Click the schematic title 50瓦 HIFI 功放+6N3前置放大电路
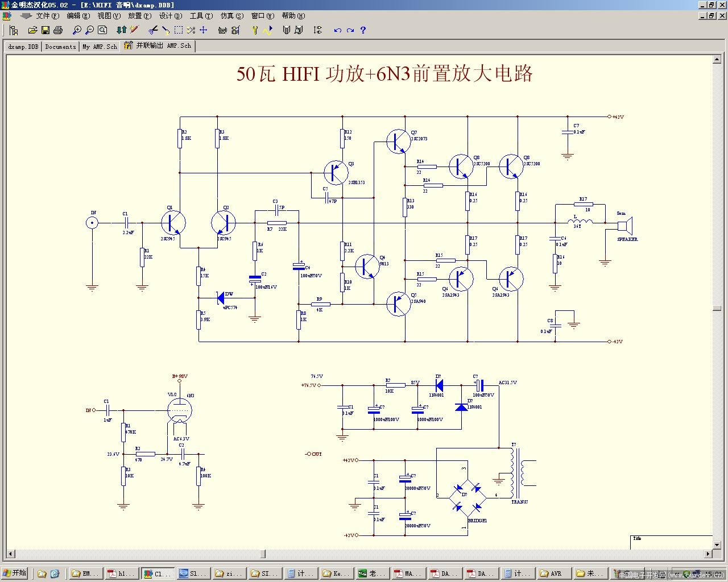This screenshot has height=582, width=728. point(384,74)
